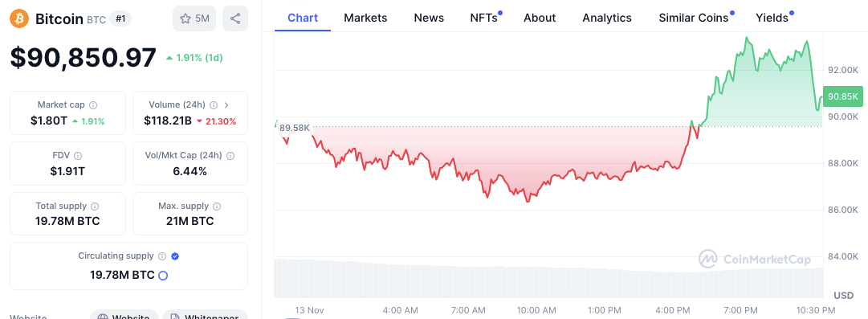The image size is (868, 319).
Task: Show Market cap info tooltip icon
Action: 94,104
